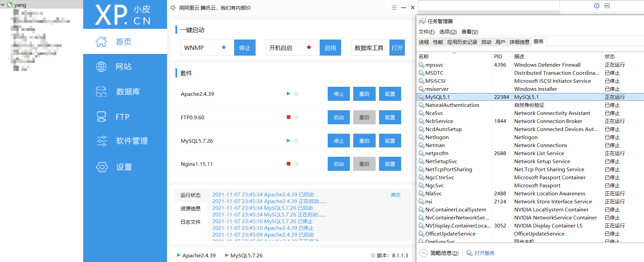
Task: Click the Apache2.4.39 auto-start A icon
Action: coord(296,94)
